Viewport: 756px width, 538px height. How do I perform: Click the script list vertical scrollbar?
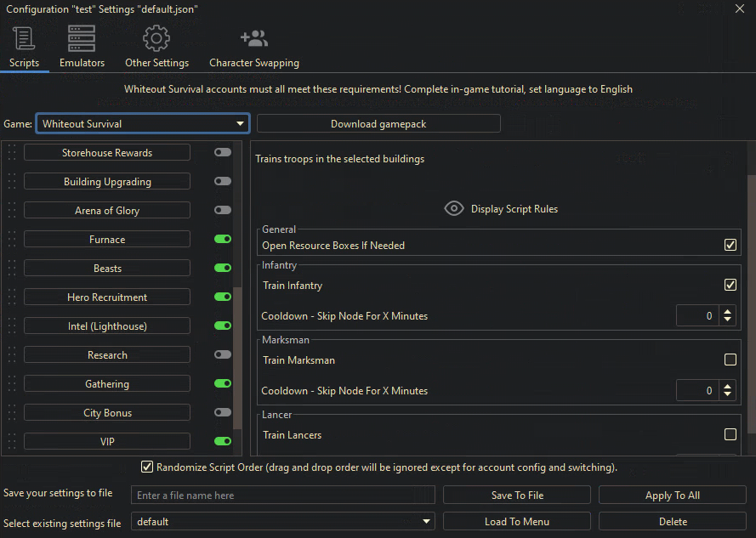[237, 358]
